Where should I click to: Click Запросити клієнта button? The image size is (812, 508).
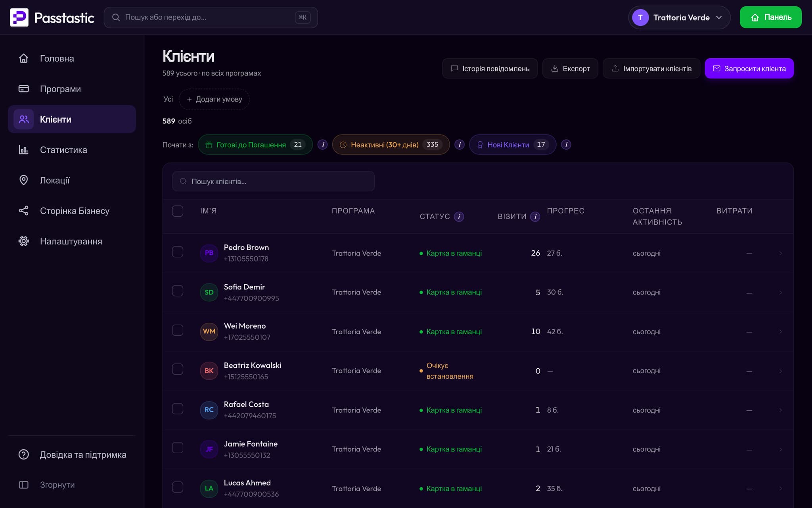click(x=749, y=69)
